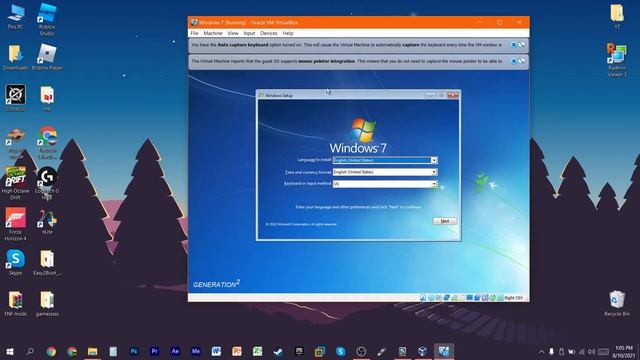The height and width of the screenshot is (360, 640).
Task: Select the This PC desktop icon
Action: (16, 17)
